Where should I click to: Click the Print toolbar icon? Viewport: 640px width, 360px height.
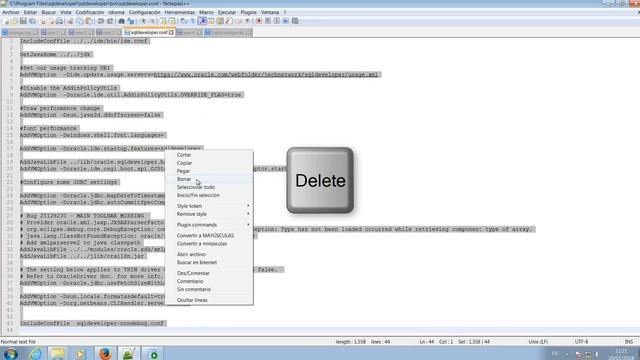point(59,21)
